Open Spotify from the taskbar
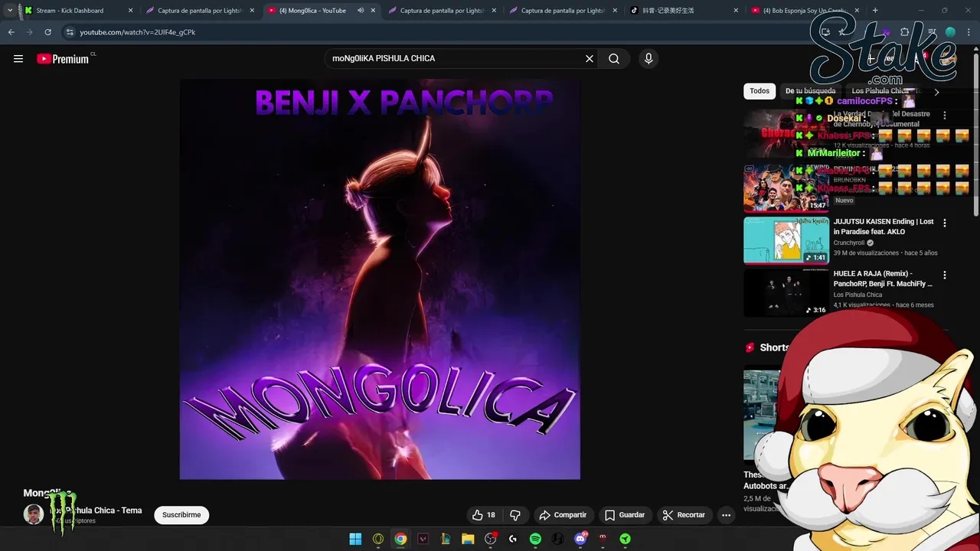The width and height of the screenshot is (980, 551). (535, 539)
